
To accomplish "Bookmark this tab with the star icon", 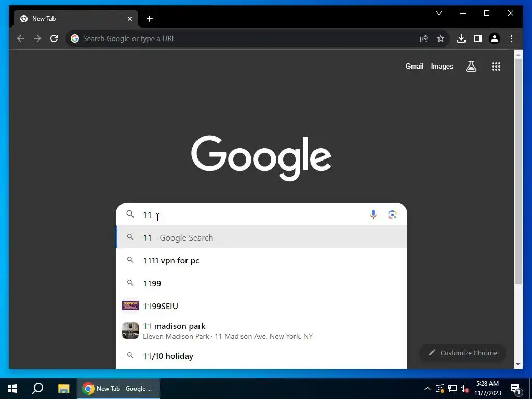I will (x=441, y=38).
